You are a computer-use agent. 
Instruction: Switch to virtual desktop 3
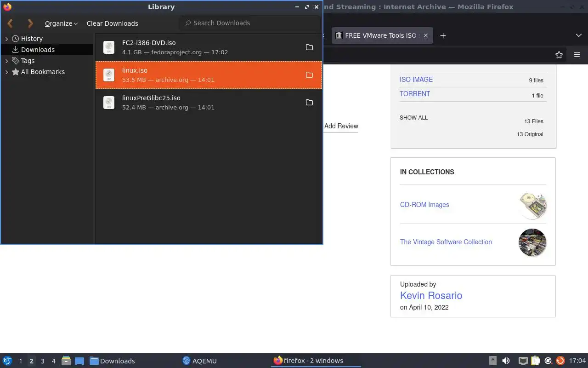click(x=42, y=361)
